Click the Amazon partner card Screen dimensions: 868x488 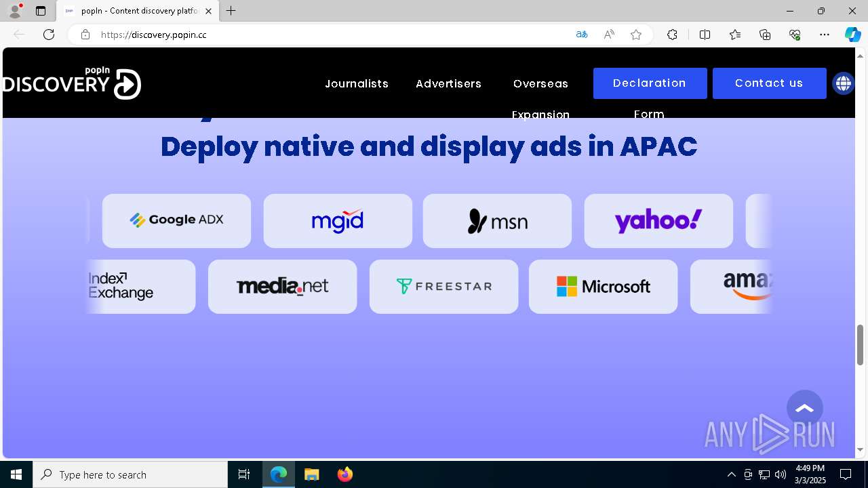(731, 287)
